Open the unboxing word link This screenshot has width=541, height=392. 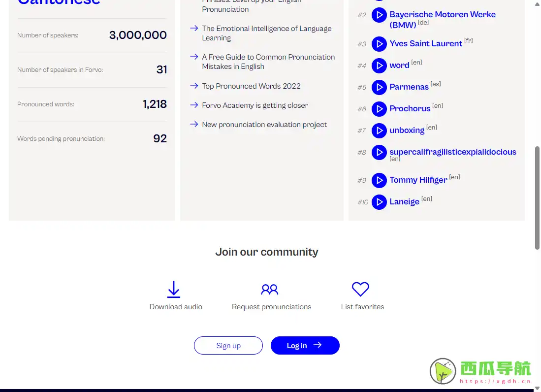[407, 131]
